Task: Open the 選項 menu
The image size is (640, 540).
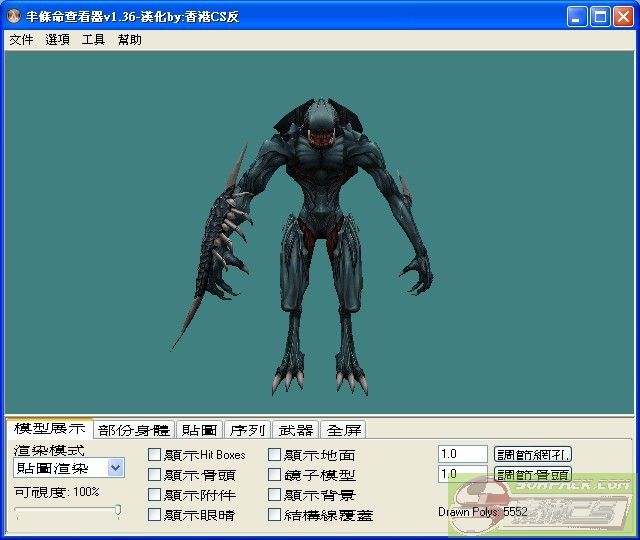Action: pos(57,40)
